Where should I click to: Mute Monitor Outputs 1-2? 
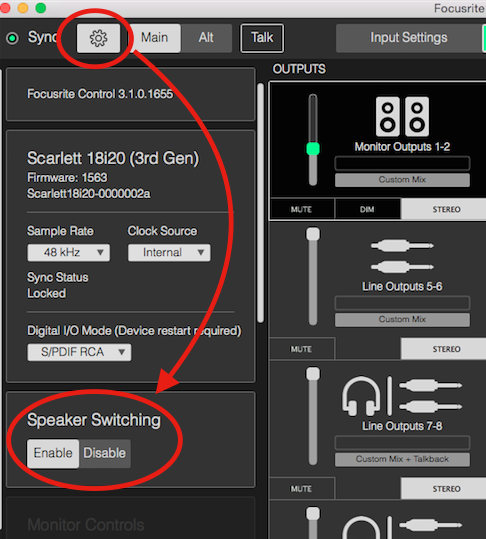coord(301,209)
